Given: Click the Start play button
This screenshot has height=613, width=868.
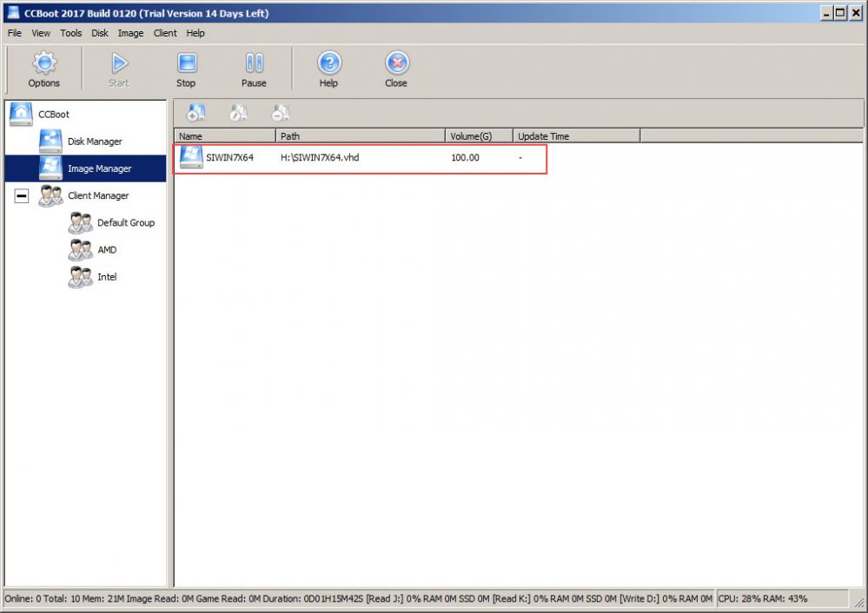Looking at the screenshot, I should click(x=119, y=63).
